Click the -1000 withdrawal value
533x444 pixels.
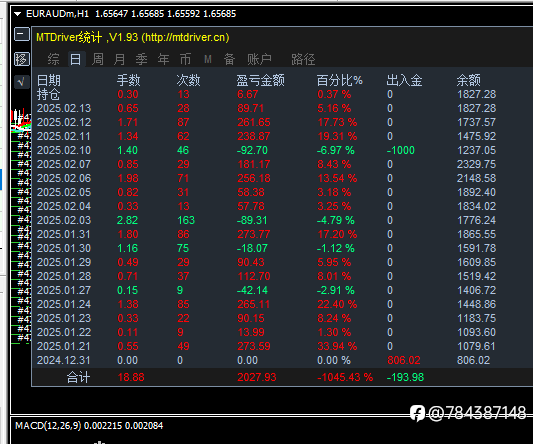pos(401,150)
